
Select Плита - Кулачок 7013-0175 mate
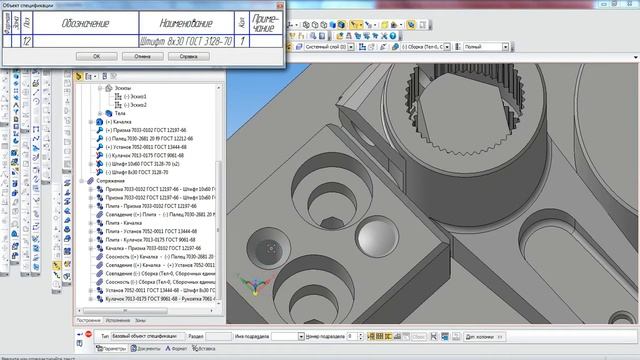click(x=150, y=240)
